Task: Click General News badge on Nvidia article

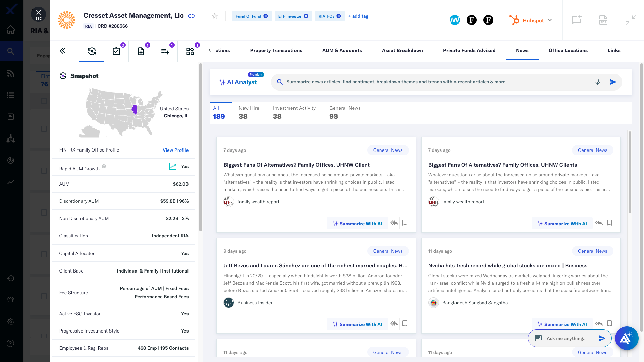Action: point(592,251)
